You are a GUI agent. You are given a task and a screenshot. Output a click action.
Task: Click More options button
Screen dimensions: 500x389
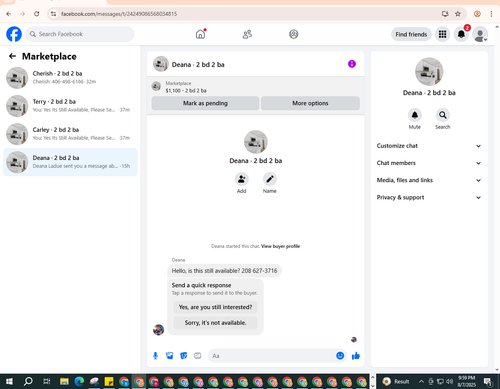click(310, 103)
